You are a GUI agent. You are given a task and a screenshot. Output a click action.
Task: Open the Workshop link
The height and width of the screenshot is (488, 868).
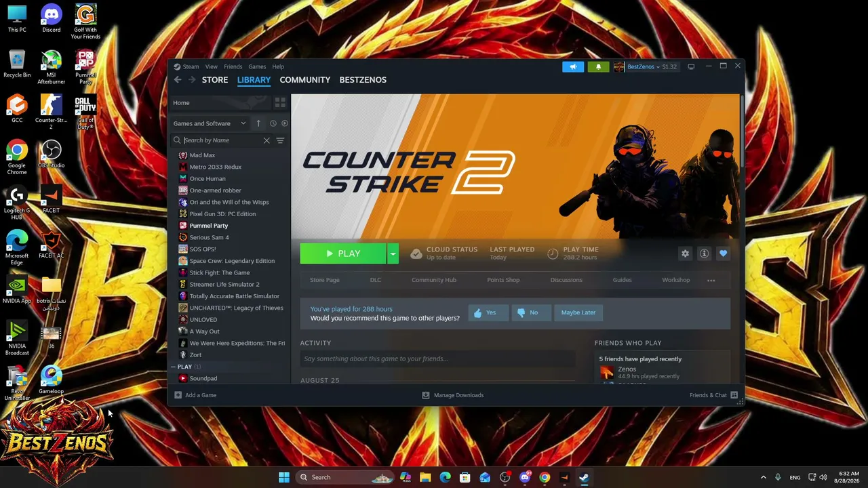point(676,280)
